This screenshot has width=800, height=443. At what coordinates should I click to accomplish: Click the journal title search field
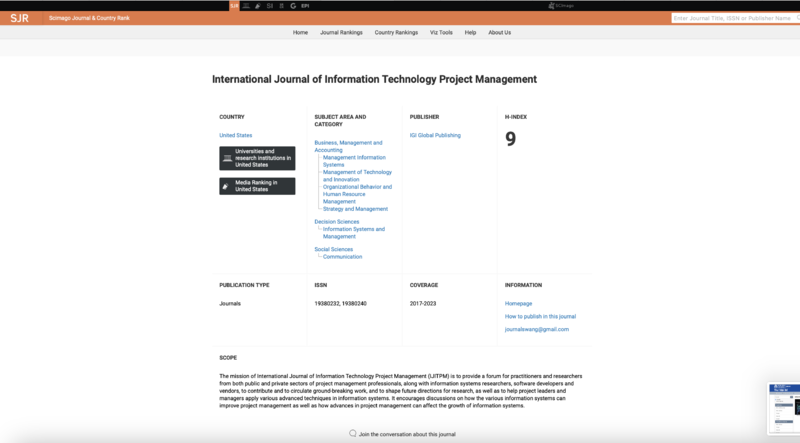tap(733, 18)
